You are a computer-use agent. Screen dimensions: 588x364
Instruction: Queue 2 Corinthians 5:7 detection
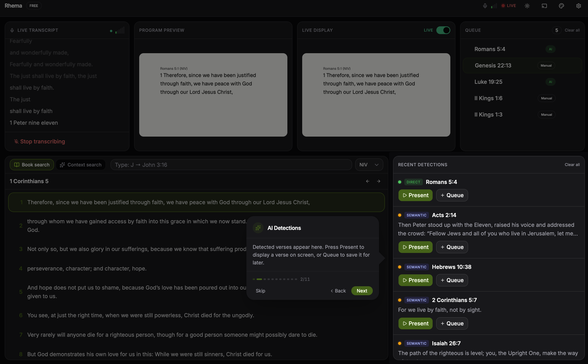[x=452, y=323]
